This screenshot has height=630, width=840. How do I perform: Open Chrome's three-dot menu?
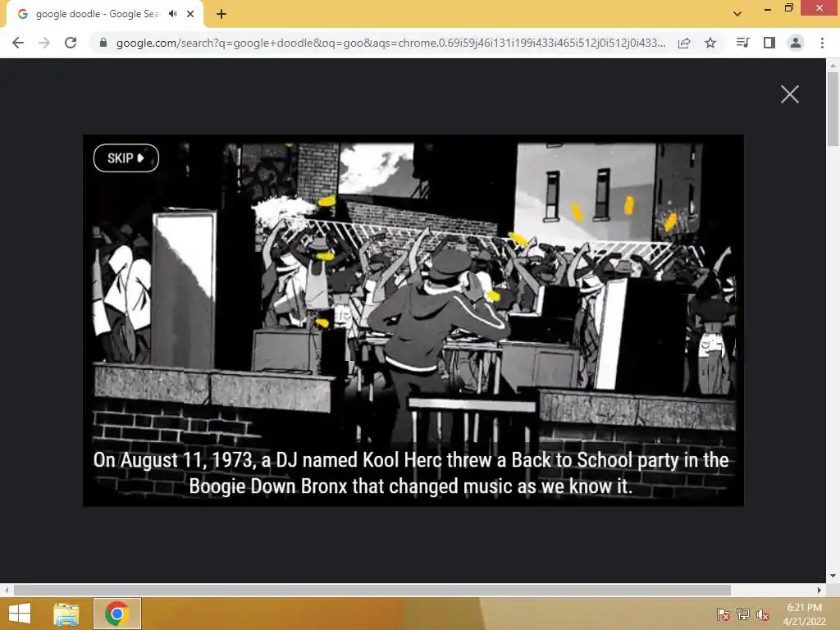(822, 43)
